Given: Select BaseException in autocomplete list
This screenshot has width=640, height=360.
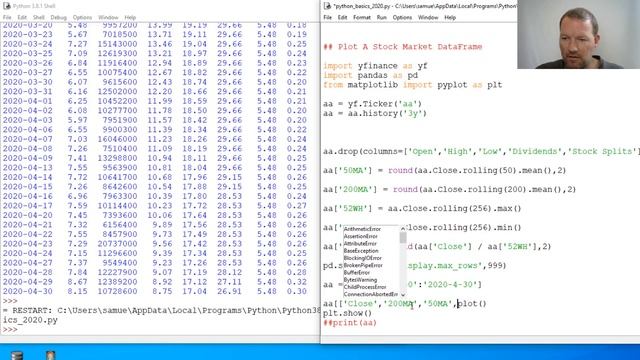Looking at the screenshot, I should pos(361,251).
